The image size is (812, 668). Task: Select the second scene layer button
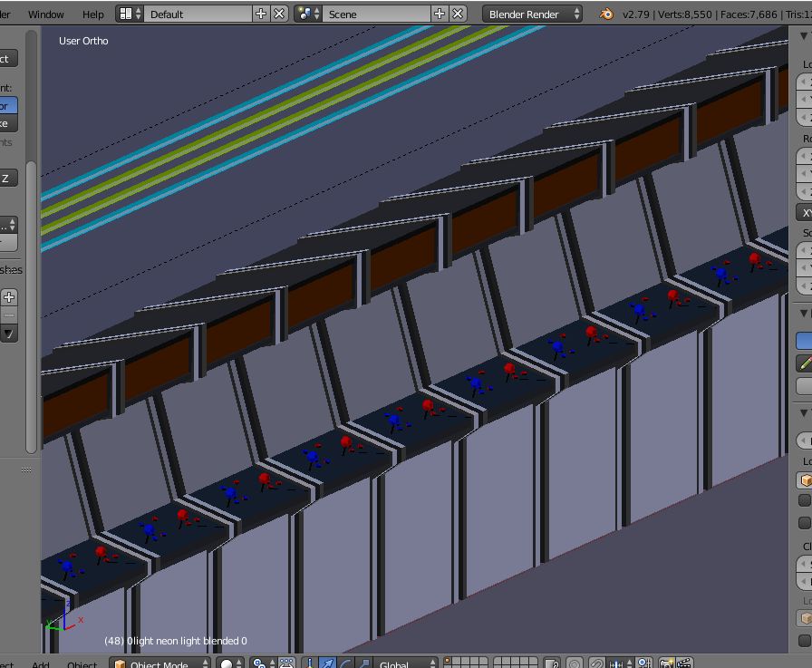tap(457, 662)
